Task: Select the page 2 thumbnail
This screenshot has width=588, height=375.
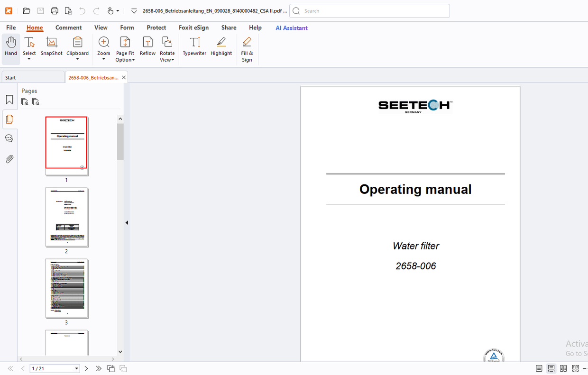Action: pyautogui.click(x=66, y=218)
